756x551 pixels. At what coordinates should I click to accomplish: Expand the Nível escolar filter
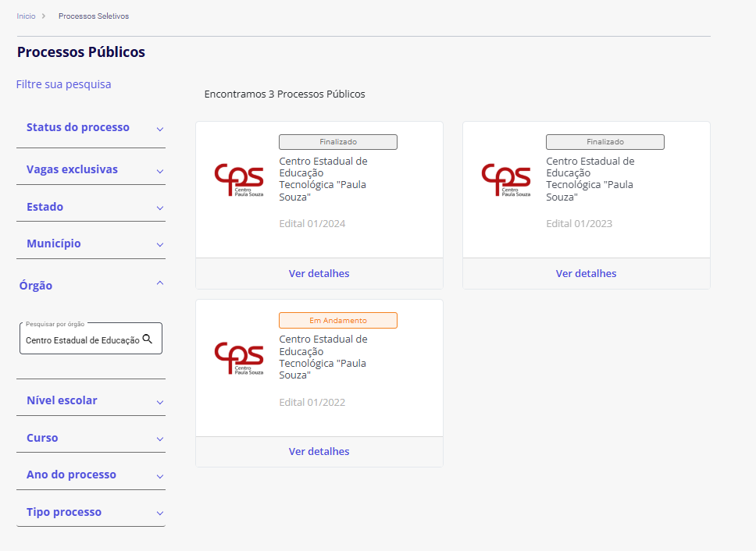pos(159,402)
